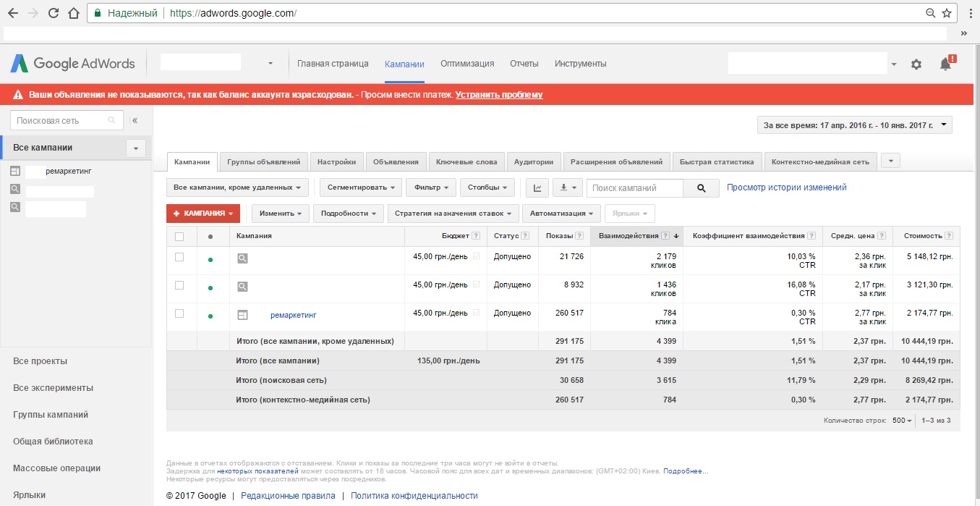Click the search campaign icon in the 2 179 clicks row
Screen dimensions: 980x506
243,258
